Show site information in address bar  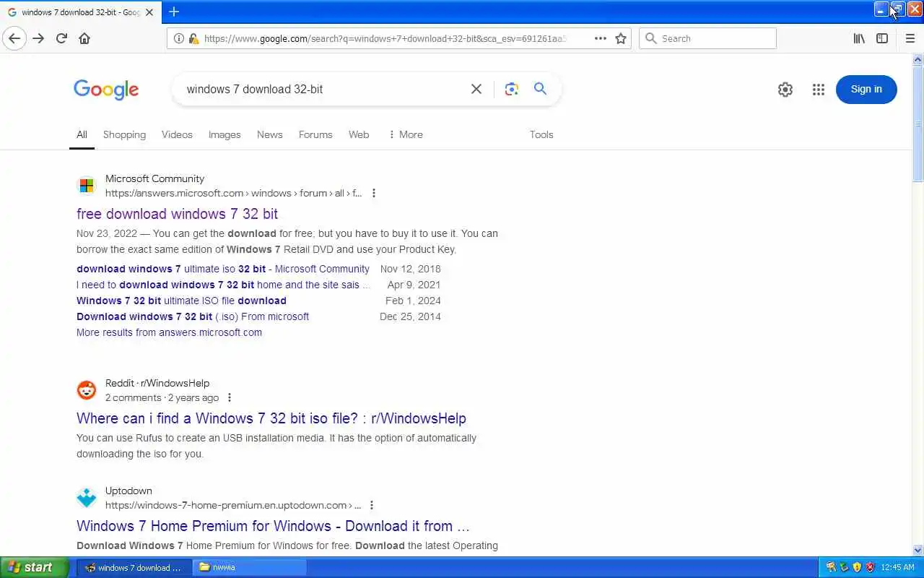tap(179, 38)
